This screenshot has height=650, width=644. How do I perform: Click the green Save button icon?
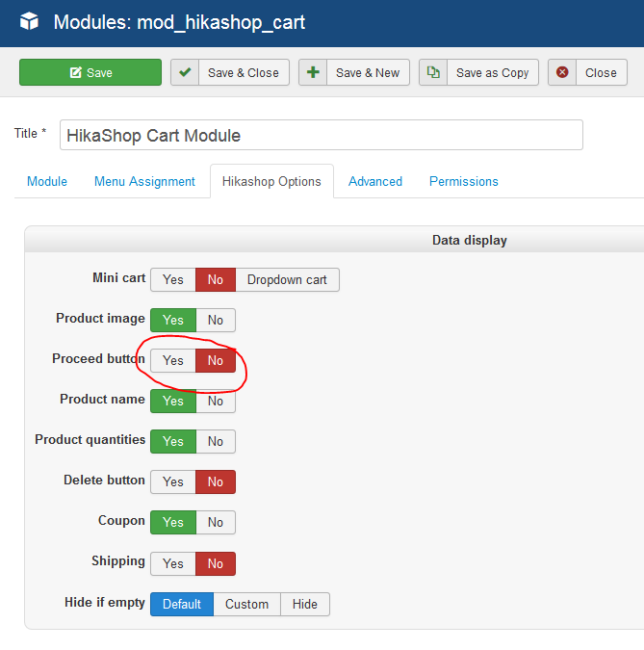pyautogui.click(x=76, y=72)
